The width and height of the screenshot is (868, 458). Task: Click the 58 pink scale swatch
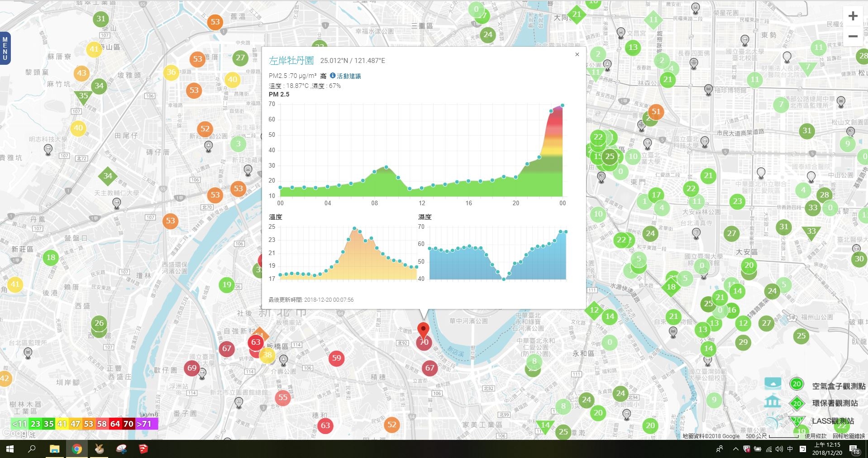click(x=102, y=424)
